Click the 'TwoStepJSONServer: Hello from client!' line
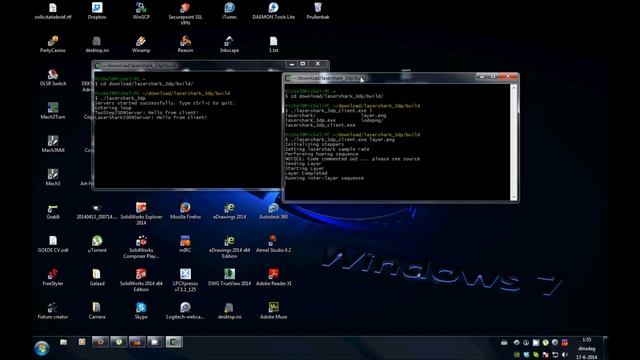Image resolution: width=640 pixels, height=360 pixels. [147, 112]
